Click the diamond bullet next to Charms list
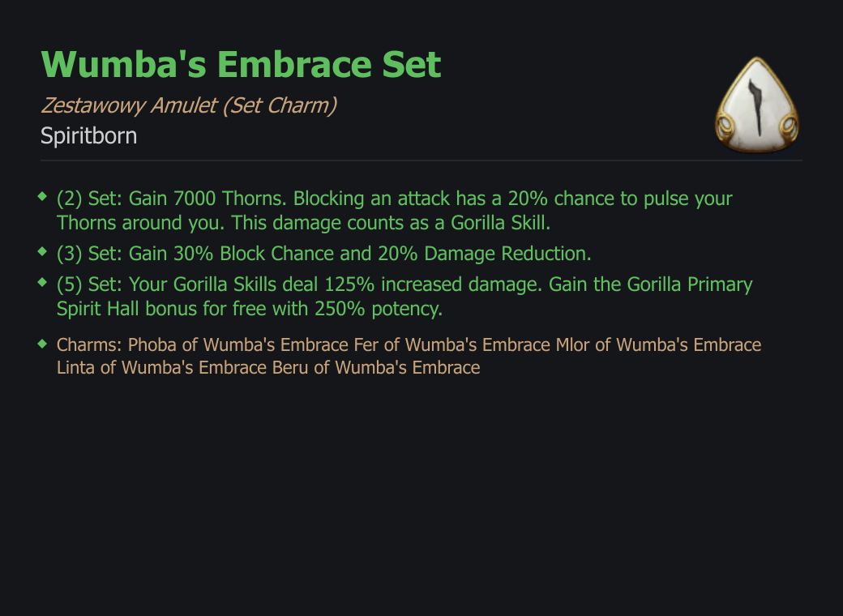 (x=43, y=344)
